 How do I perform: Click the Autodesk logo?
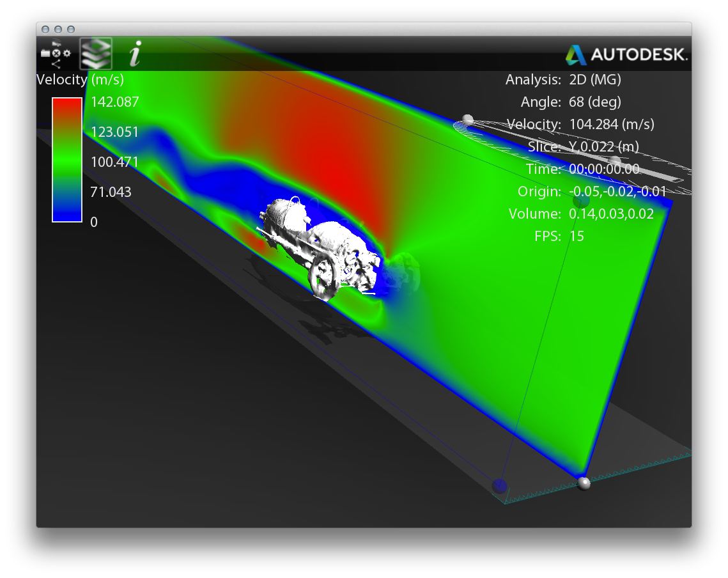click(626, 54)
